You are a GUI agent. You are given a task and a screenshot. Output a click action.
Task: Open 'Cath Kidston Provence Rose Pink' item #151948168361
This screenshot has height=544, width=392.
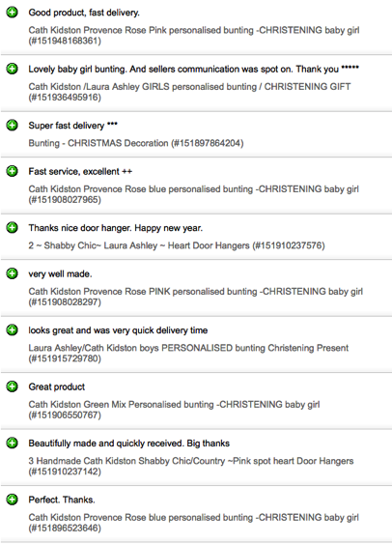point(194,36)
